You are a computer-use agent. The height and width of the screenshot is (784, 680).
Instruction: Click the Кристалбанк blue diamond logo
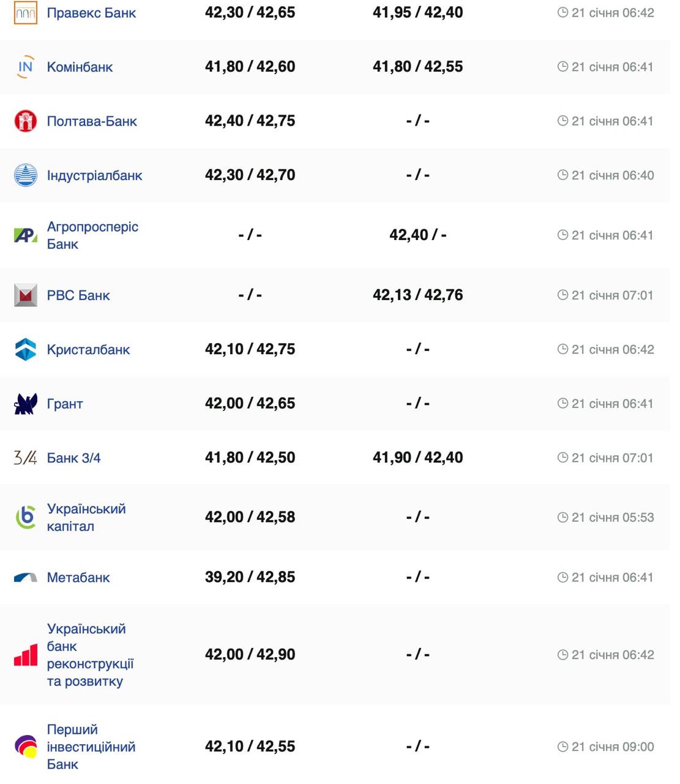[x=25, y=350]
